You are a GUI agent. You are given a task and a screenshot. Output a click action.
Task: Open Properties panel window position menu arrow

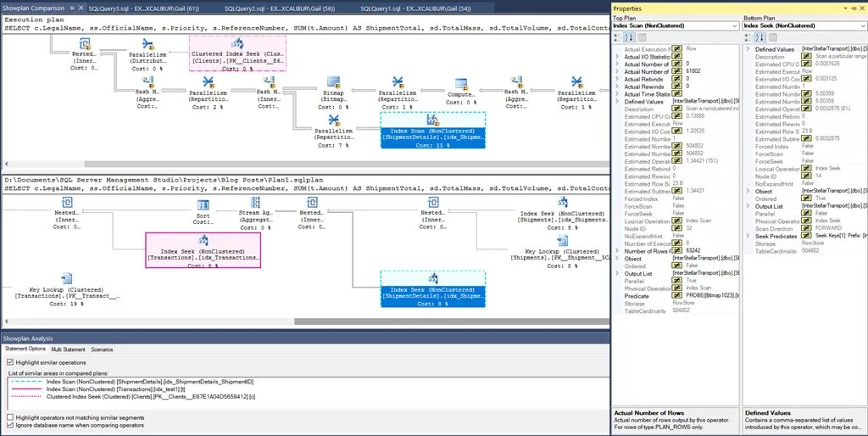pyautogui.click(x=845, y=8)
